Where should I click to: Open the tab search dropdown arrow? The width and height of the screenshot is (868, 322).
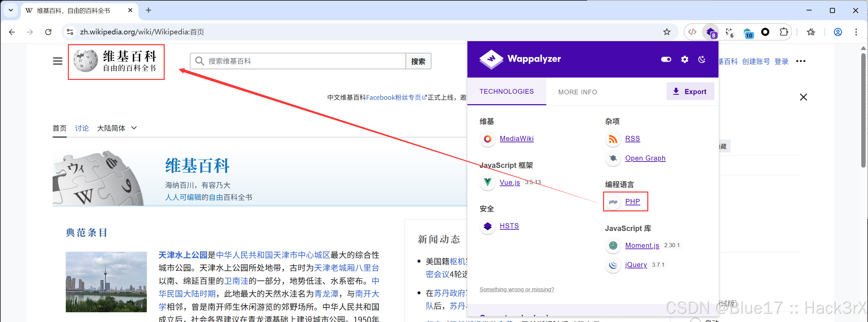point(10,10)
